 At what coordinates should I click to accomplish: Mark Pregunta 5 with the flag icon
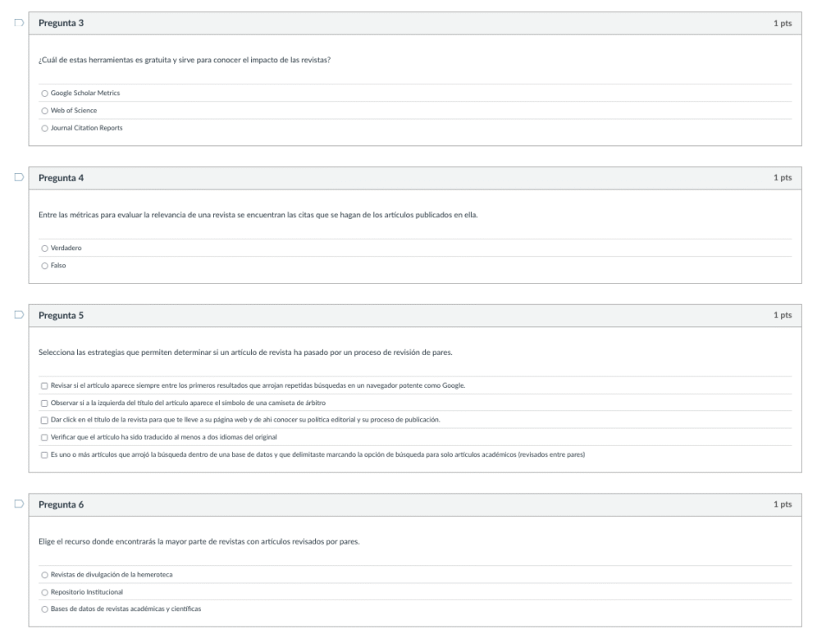[x=18, y=315]
